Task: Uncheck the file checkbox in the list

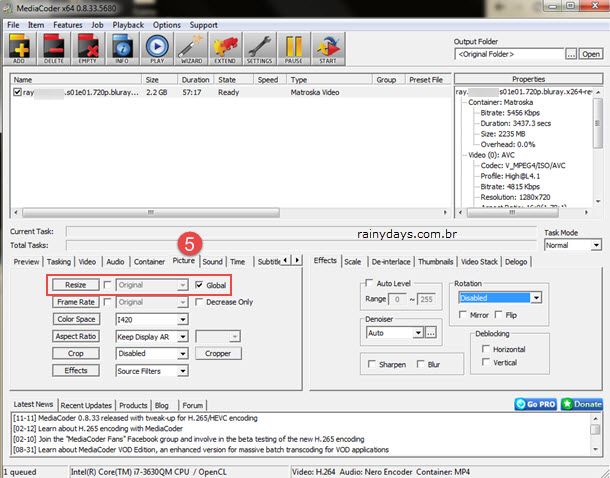Action: [x=17, y=92]
